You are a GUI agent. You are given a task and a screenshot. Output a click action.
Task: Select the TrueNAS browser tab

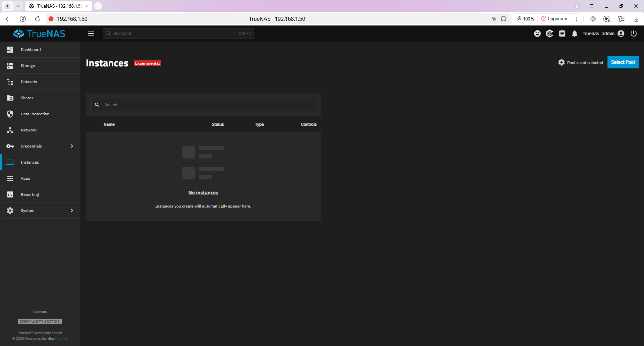[59, 6]
